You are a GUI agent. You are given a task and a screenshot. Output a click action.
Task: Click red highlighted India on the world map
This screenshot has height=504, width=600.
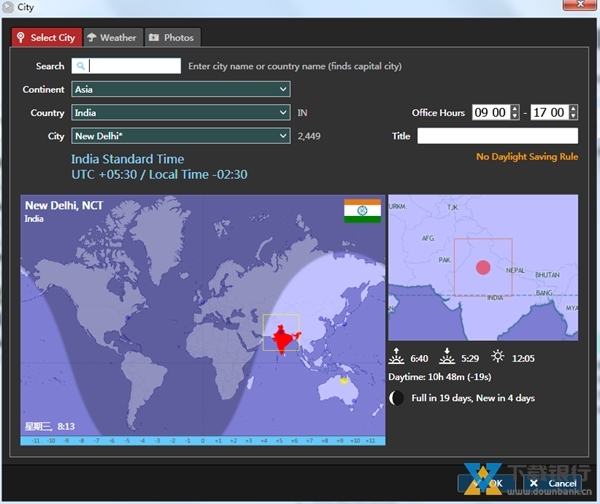coord(281,334)
